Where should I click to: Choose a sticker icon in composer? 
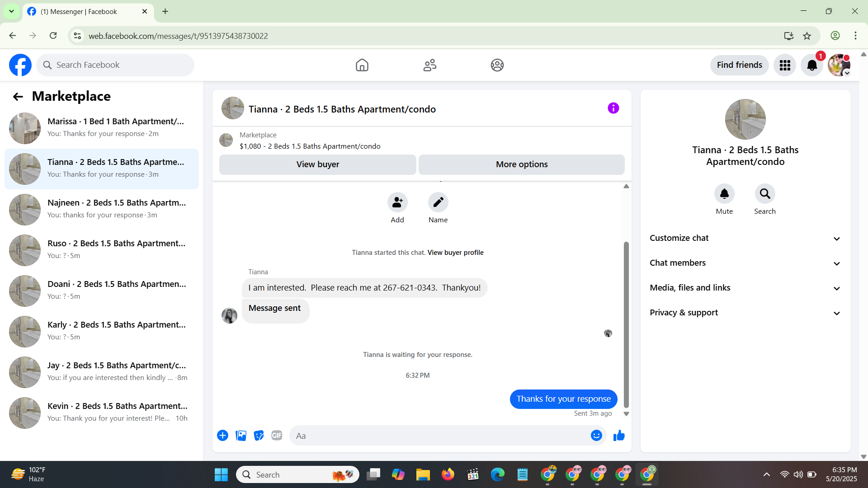pos(259,436)
